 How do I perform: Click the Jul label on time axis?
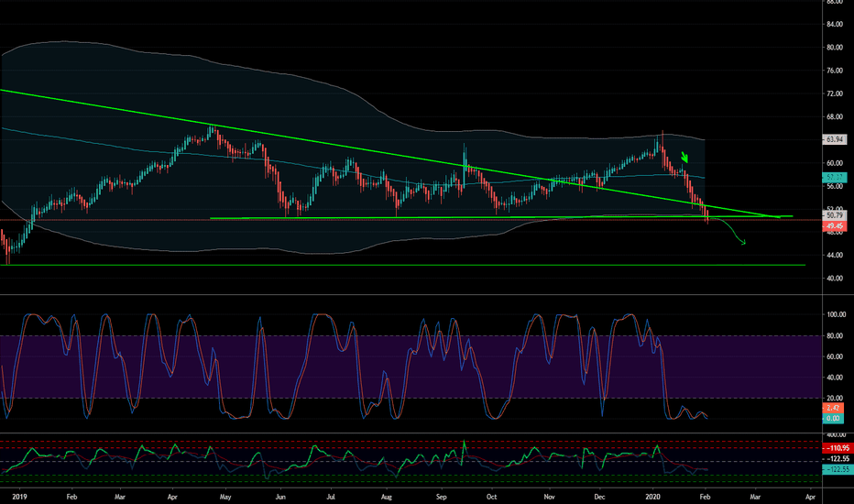coord(331,497)
